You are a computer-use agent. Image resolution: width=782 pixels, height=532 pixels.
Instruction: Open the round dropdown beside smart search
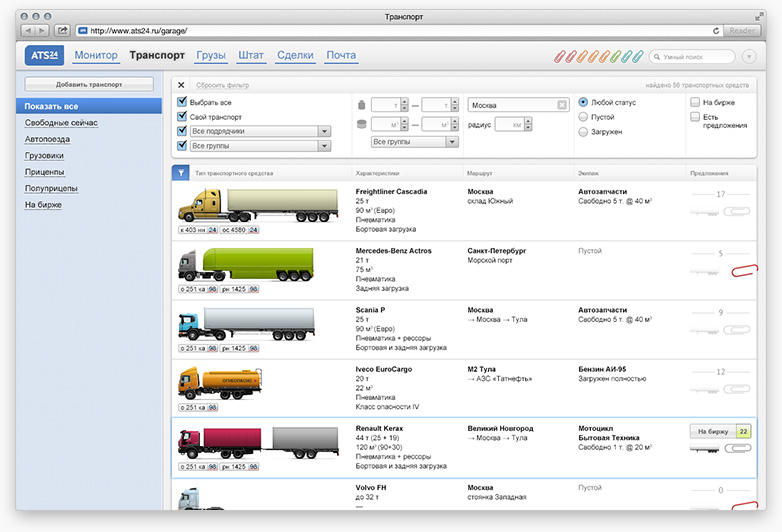click(x=749, y=57)
